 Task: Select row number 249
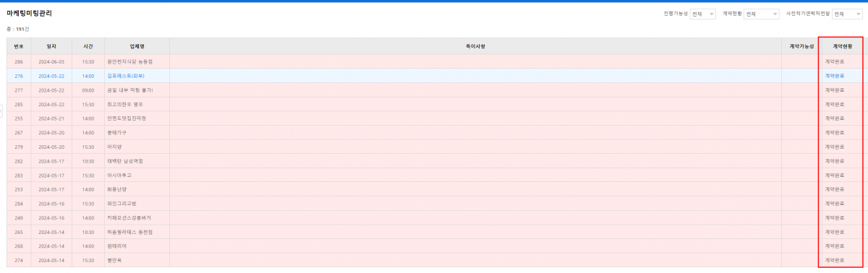[x=19, y=217]
